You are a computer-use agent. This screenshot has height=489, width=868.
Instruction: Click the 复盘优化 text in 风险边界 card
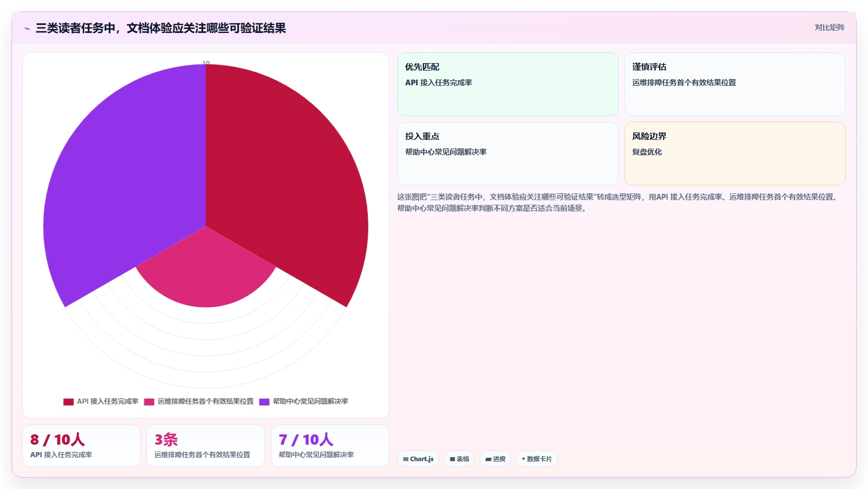tap(647, 152)
